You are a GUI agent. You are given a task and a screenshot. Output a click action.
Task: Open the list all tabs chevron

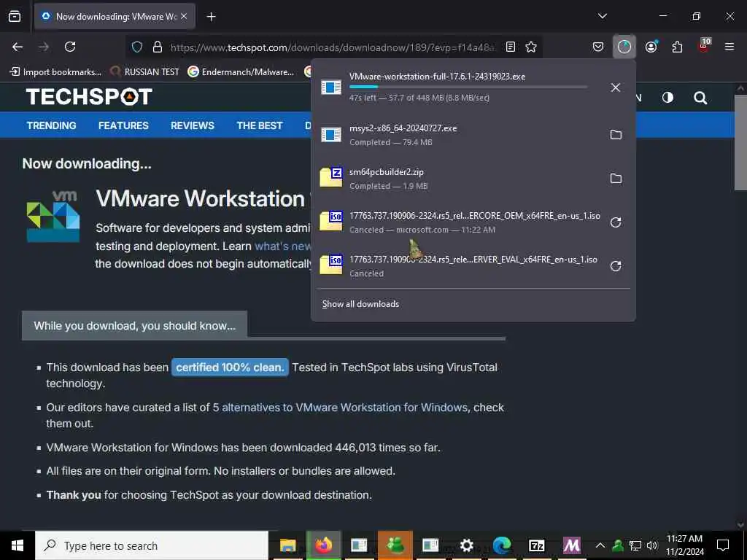pos(602,16)
